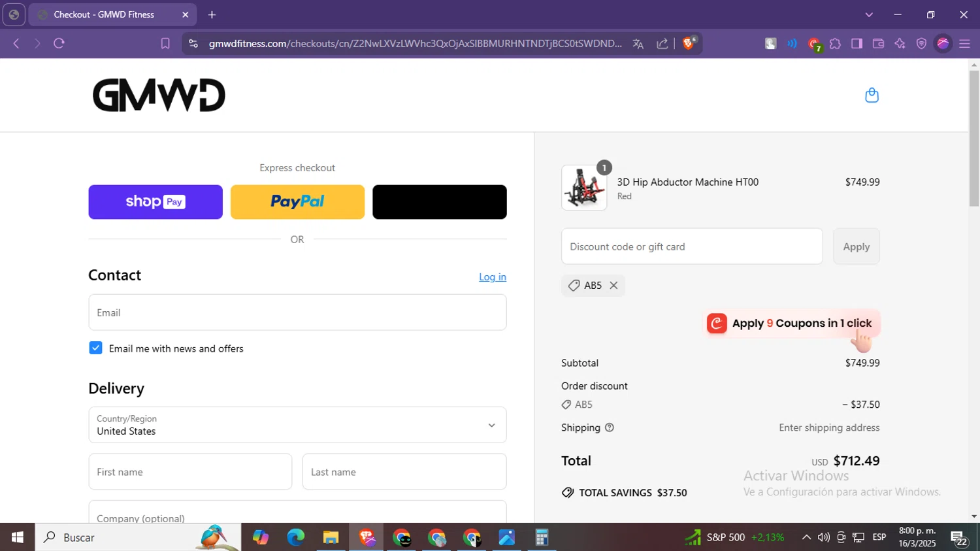Screen dimensions: 980x551
Task: Click the black express checkout button
Action: click(x=439, y=201)
